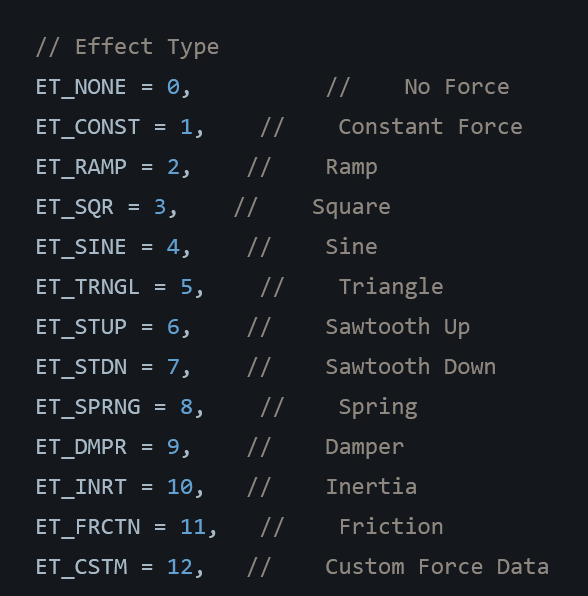
Task: Click the 'Constant Force' comment text
Action: point(430,127)
